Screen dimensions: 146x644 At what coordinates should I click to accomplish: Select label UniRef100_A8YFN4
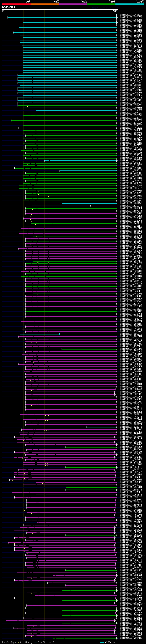[x=131, y=337]
